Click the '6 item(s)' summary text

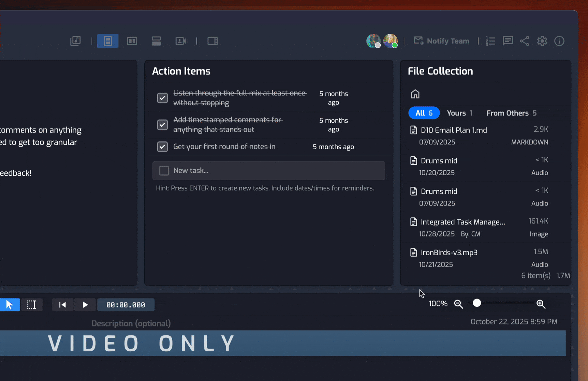535,275
